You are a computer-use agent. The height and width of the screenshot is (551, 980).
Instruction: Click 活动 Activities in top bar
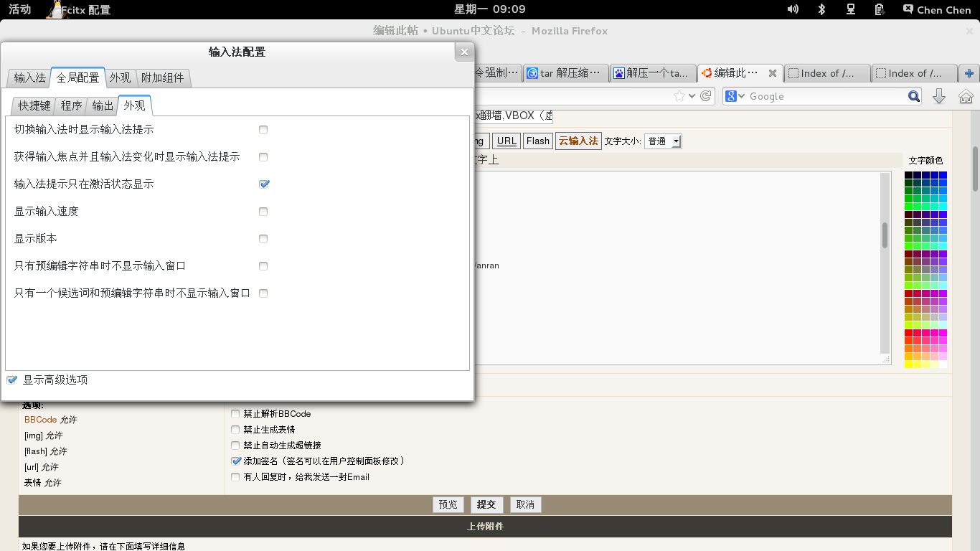(x=19, y=9)
